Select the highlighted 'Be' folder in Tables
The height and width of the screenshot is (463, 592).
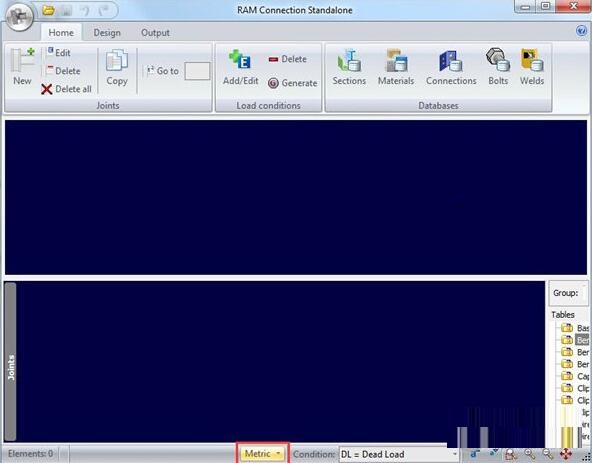pyautogui.click(x=574, y=340)
